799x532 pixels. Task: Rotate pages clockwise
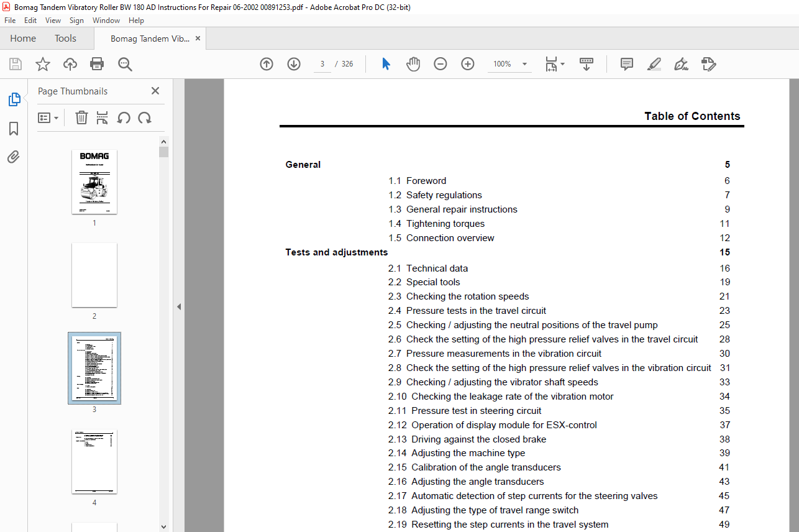pos(145,117)
